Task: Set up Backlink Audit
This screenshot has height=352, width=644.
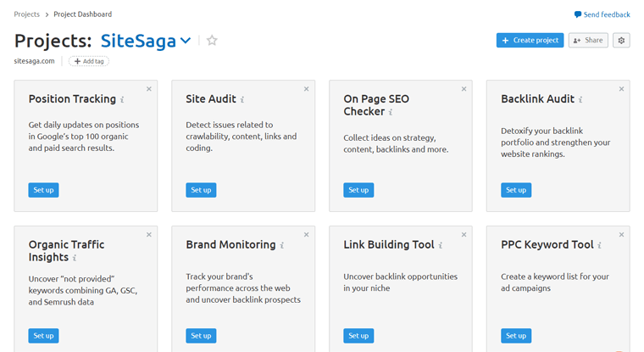Action: tap(516, 190)
